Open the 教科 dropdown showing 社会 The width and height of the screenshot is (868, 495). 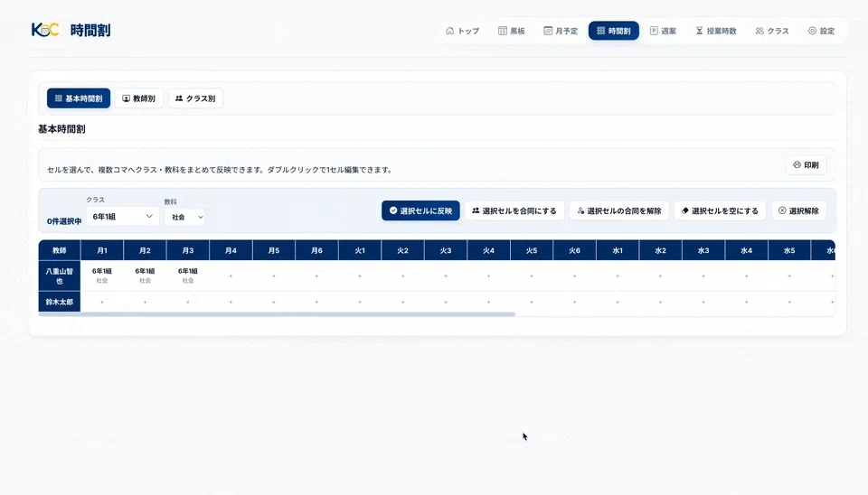[x=184, y=218]
